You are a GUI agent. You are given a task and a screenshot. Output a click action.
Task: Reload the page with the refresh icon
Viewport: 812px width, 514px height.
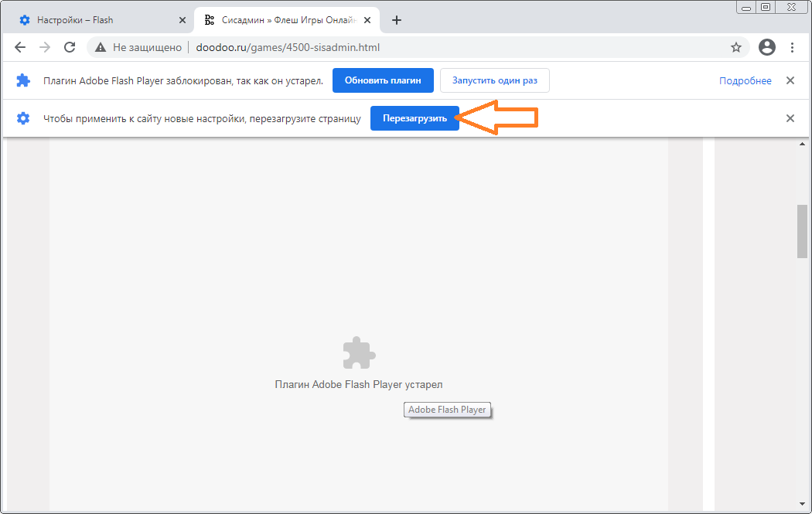point(70,48)
